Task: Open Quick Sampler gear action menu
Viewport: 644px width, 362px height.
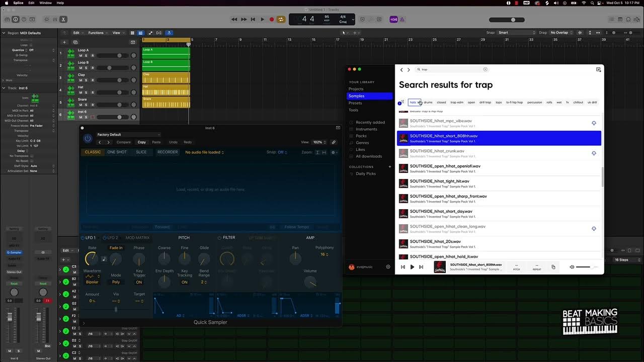Action: pyautogui.click(x=334, y=152)
